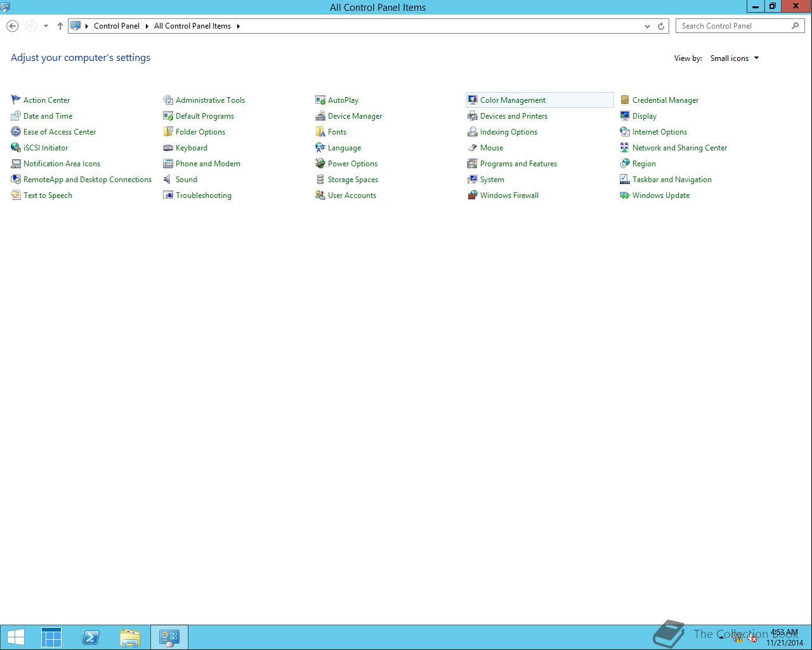Open the System item
The height and width of the screenshot is (650, 812).
click(x=492, y=180)
